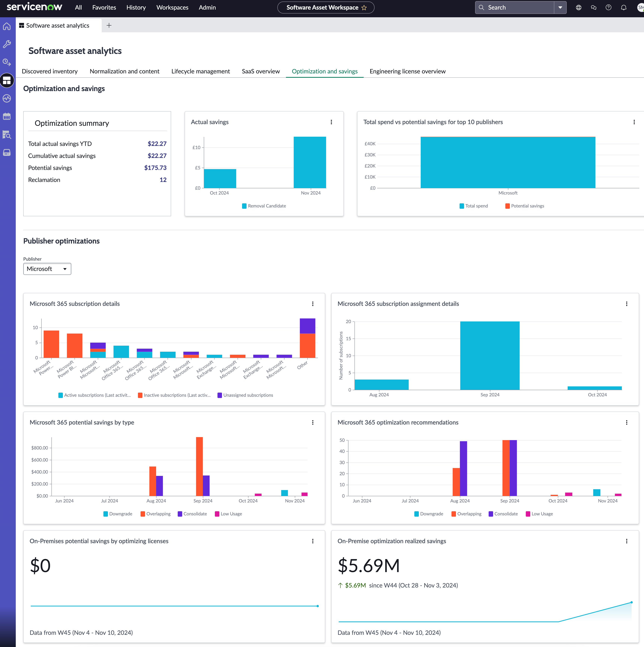Click the globe language icon in header

point(579,7)
